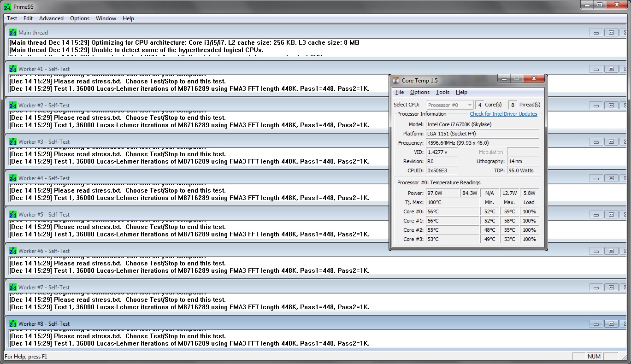Open the Test menu in Prime95

[x=12, y=18]
